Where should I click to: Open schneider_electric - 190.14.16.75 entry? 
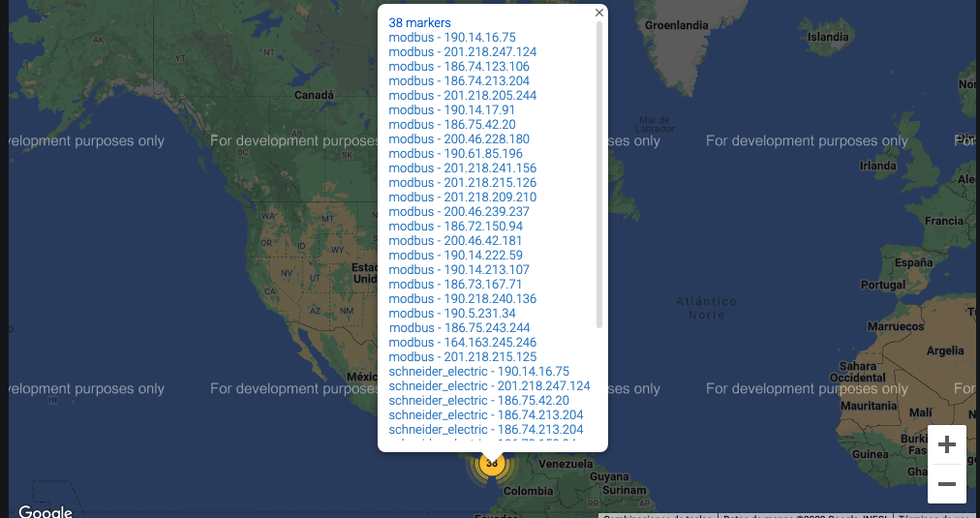coord(478,371)
